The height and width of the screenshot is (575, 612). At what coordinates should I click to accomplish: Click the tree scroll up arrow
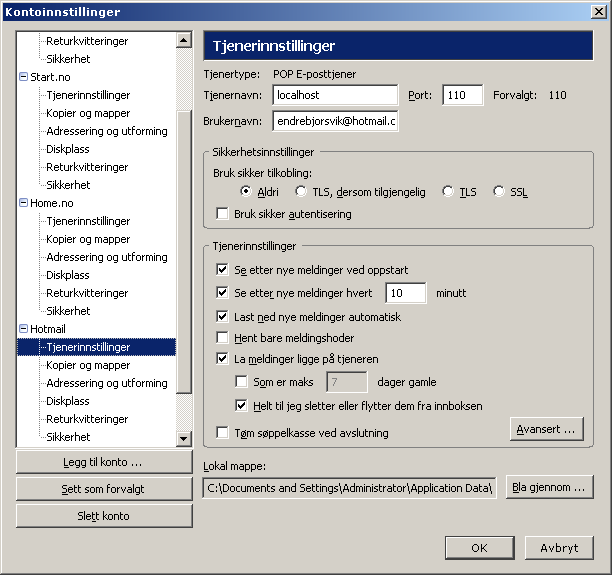click(183, 40)
